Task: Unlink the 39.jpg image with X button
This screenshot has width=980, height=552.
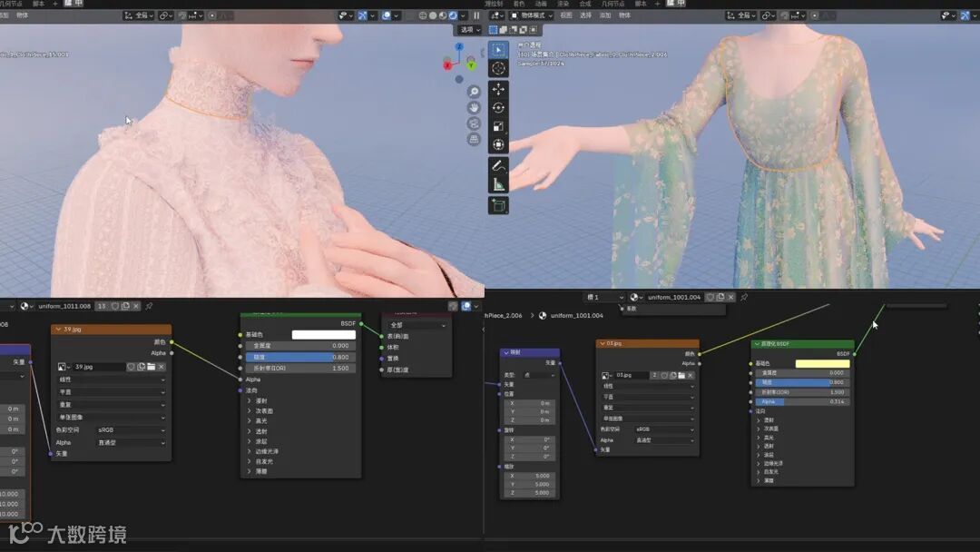Action: click(x=162, y=367)
